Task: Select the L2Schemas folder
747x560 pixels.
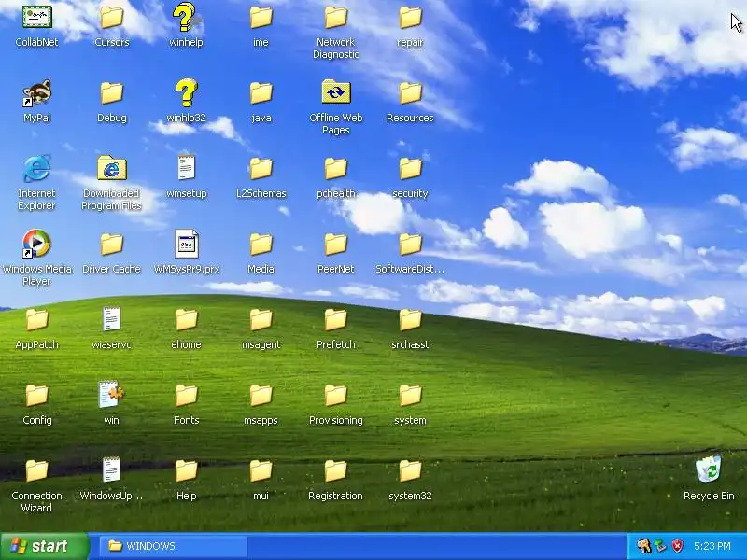Action: [x=261, y=168]
